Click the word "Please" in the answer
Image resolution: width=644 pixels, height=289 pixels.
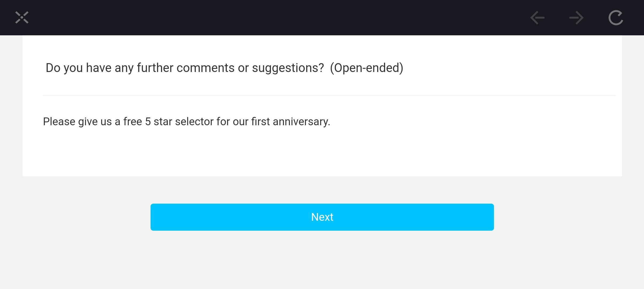(x=59, y=122)
